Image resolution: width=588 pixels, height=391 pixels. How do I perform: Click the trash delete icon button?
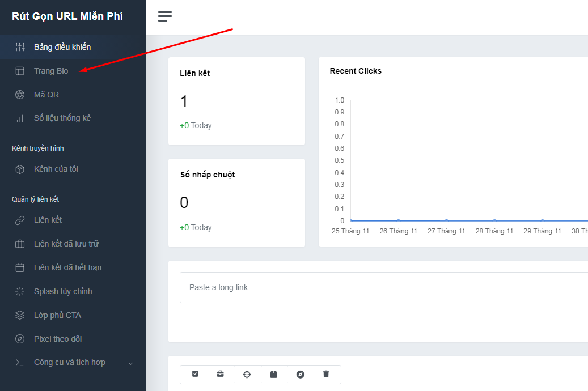point(326,374)
